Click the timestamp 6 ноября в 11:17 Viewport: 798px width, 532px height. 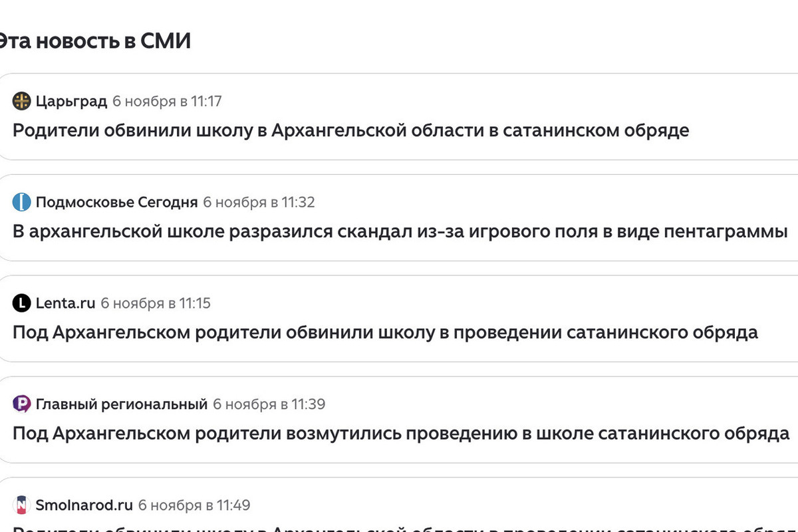[x=167, y=101]
